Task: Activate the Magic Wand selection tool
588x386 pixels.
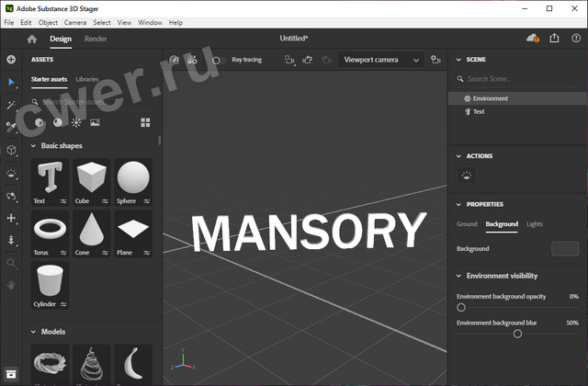Action: (11, 105)
